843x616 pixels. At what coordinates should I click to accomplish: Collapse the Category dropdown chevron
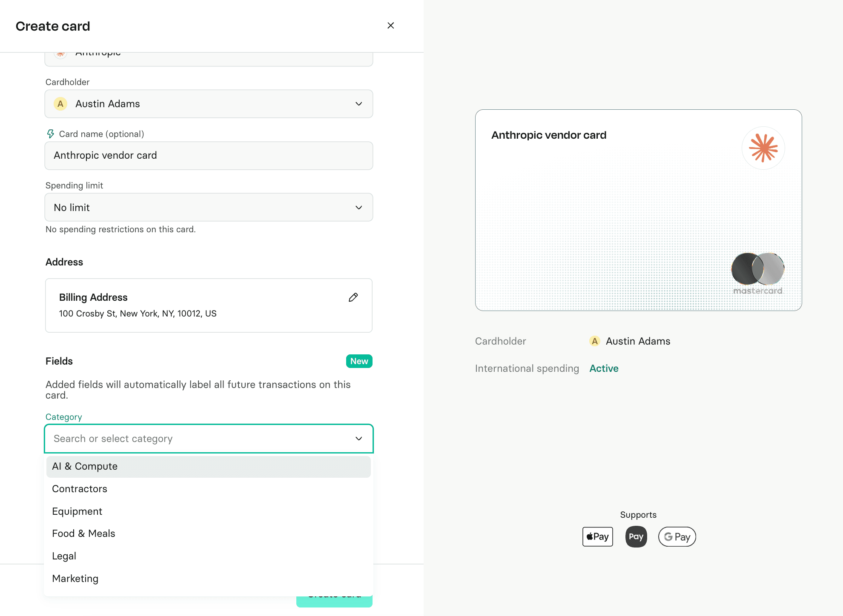coord(359,439)
